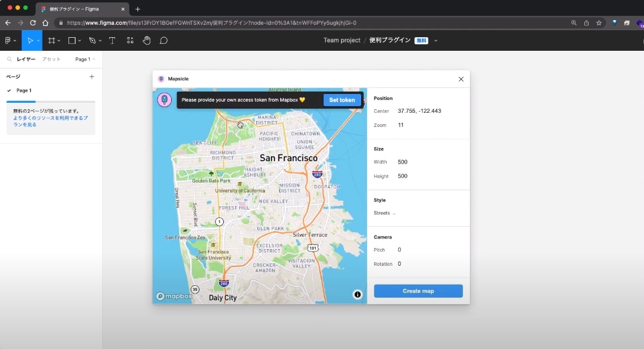Viewport: 644px width, 349px height.
Task: Select the Frame tool
Action: click(x=51, y=40)
